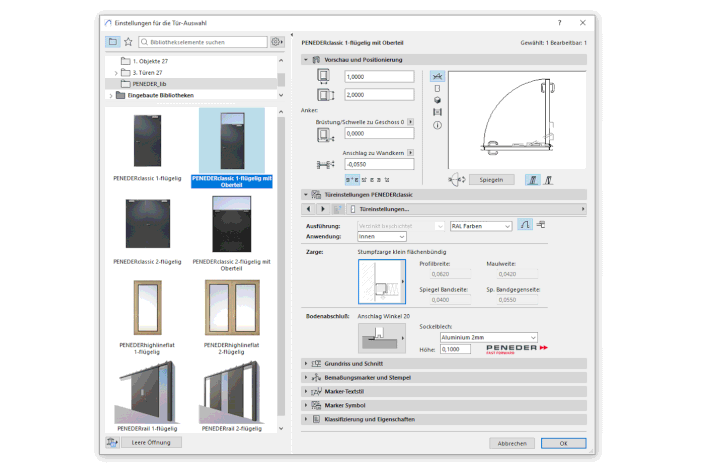Go to next settings page arrow

[x=323, y=209]
